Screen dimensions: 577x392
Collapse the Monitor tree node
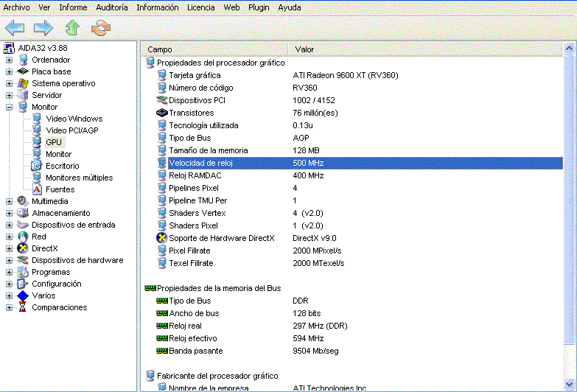click(9, 107)
